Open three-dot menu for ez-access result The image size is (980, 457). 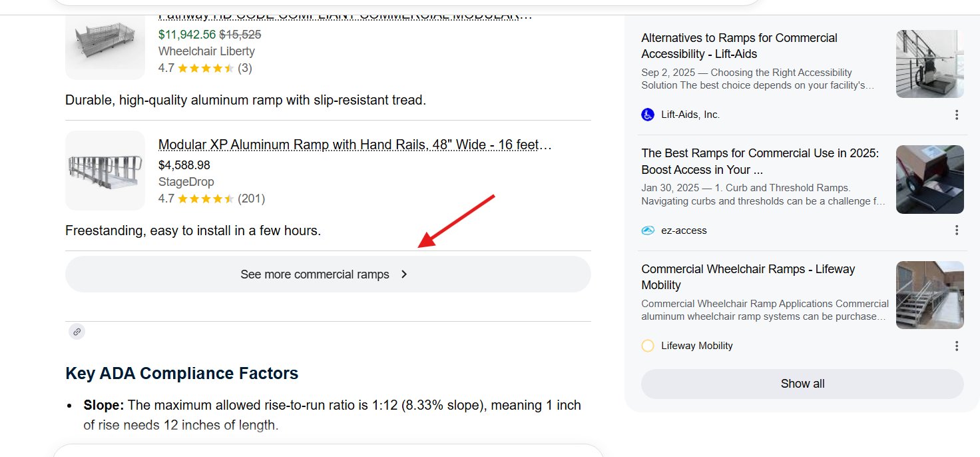(x=957, y=230)
